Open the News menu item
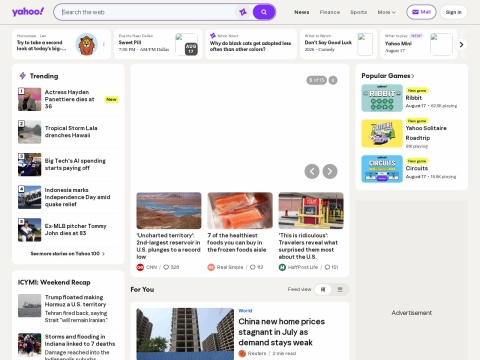 tap(302, 12)
